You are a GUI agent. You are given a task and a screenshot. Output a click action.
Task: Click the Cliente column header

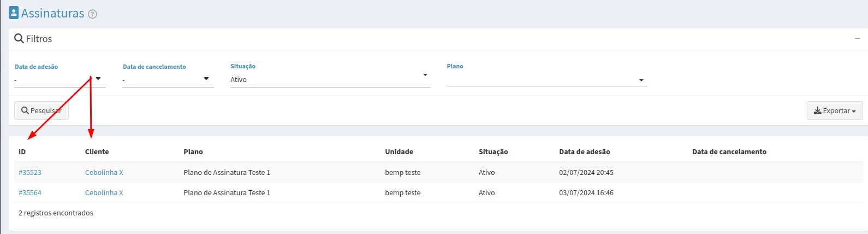point(97,151)
